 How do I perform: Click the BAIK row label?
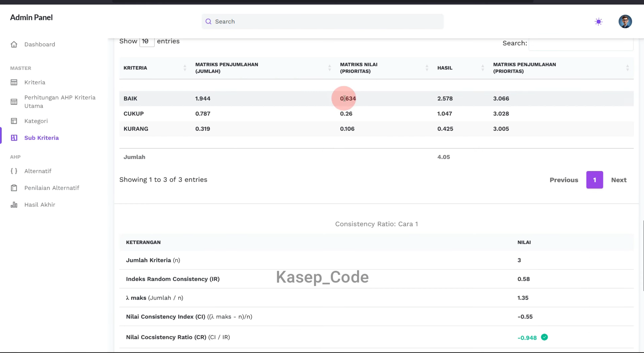(130, 98)
